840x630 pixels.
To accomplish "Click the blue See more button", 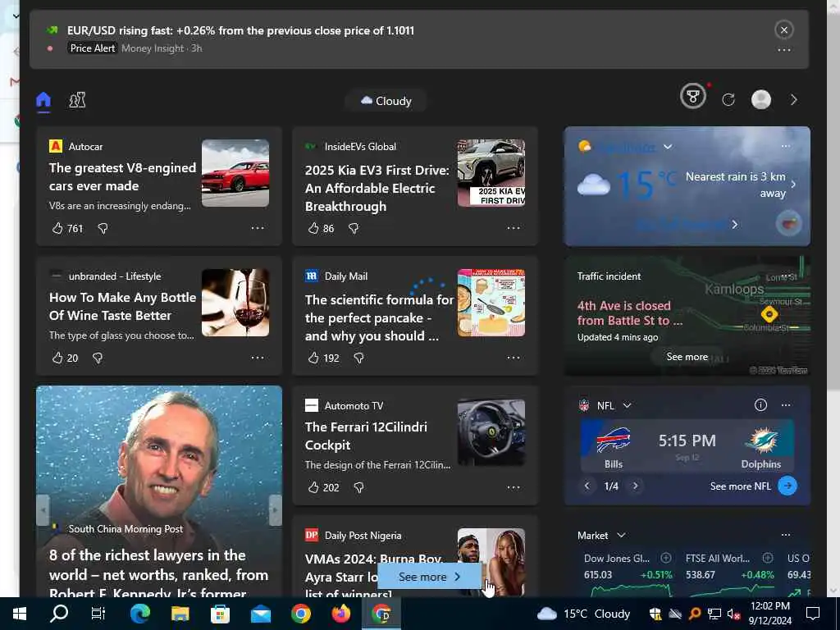I will 429,577.
